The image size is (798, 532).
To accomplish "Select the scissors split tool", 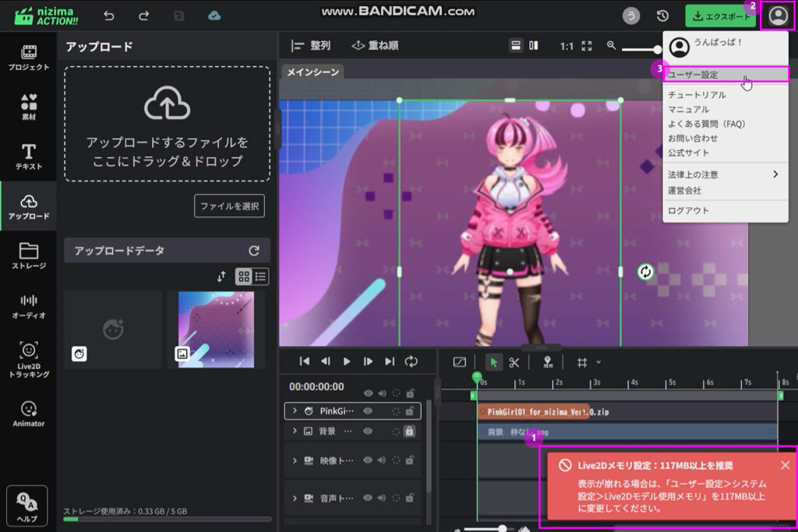I will (514, 361).
